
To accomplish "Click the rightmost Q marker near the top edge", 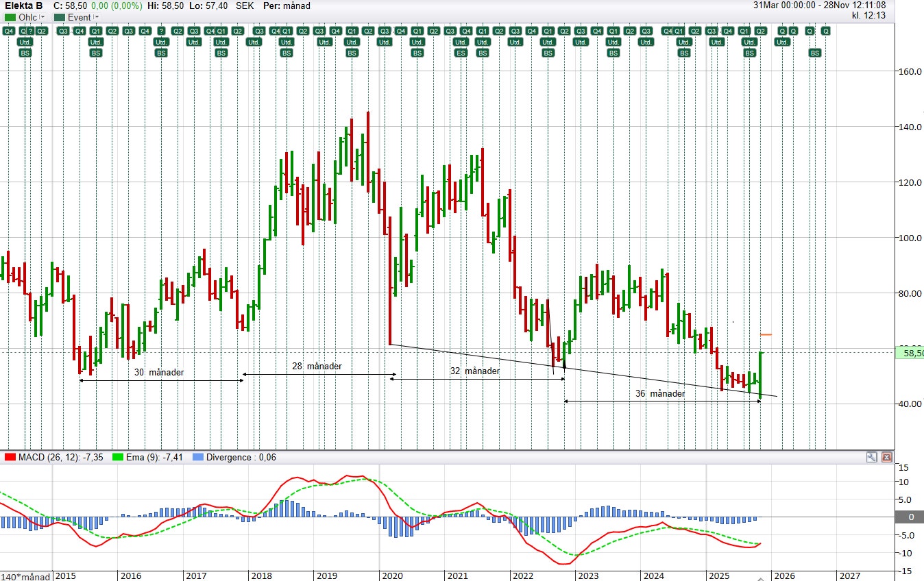I will point(826,31).
